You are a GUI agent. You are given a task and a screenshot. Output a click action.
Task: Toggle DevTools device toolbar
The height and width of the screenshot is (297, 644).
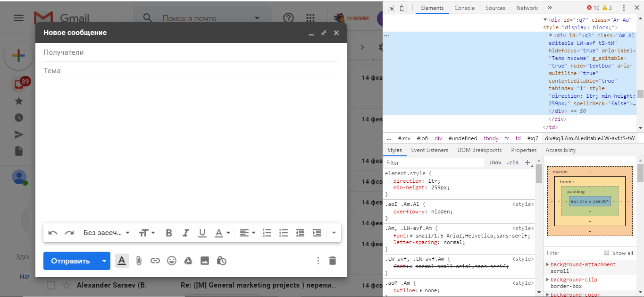click(403, 8)
